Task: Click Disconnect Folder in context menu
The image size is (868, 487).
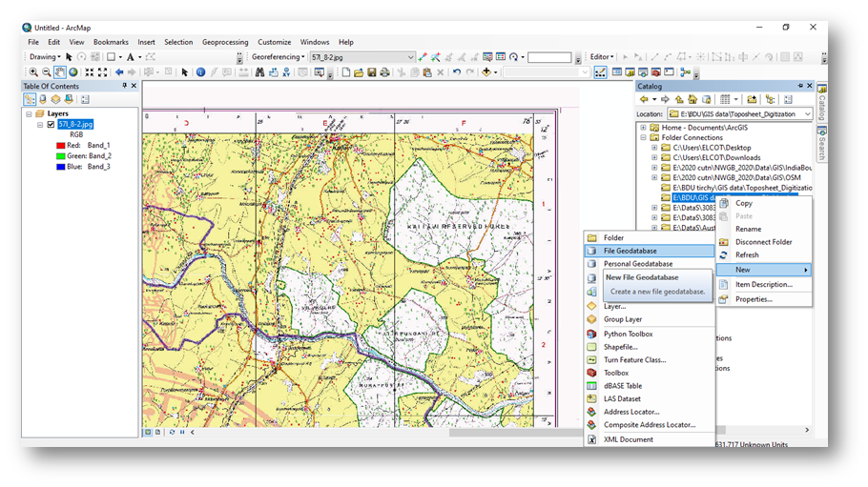Action: tap(764, 242)
